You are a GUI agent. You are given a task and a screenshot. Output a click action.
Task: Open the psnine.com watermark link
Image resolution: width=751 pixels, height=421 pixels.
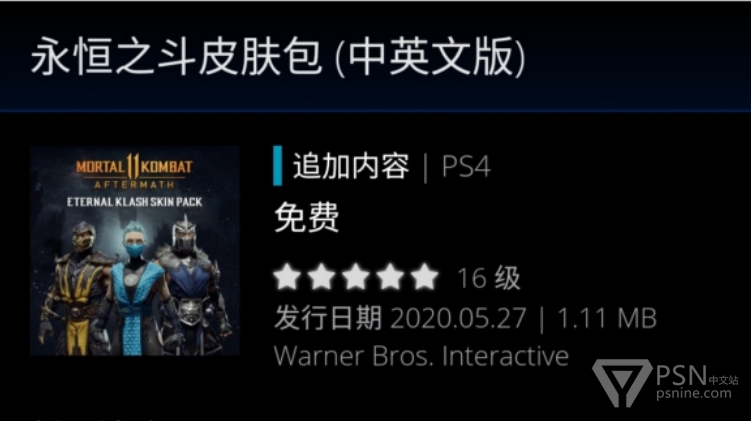point(694,394)
